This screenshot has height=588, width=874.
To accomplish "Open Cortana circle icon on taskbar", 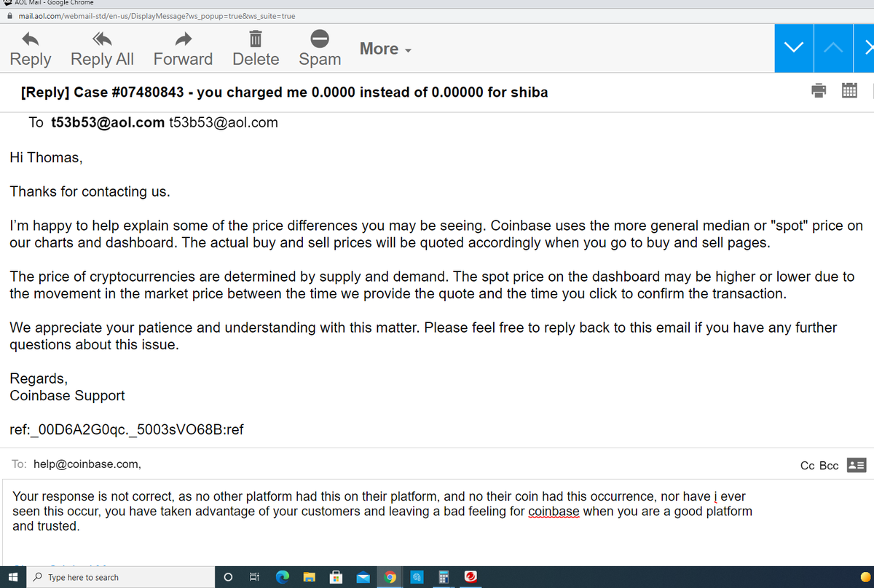I will [x=228, y=577].
